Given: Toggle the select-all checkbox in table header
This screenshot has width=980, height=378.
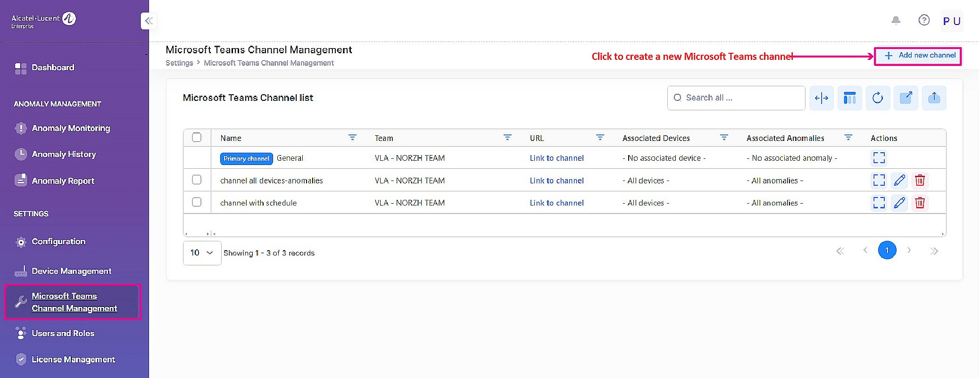Looking at the screenshot, I should tap(197, 137).
